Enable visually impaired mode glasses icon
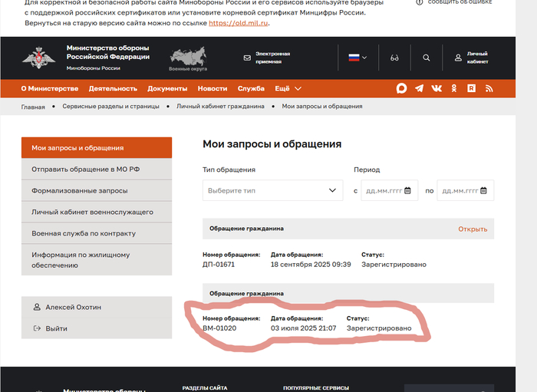This screenshot has height=392, width=537. (394, 58)
